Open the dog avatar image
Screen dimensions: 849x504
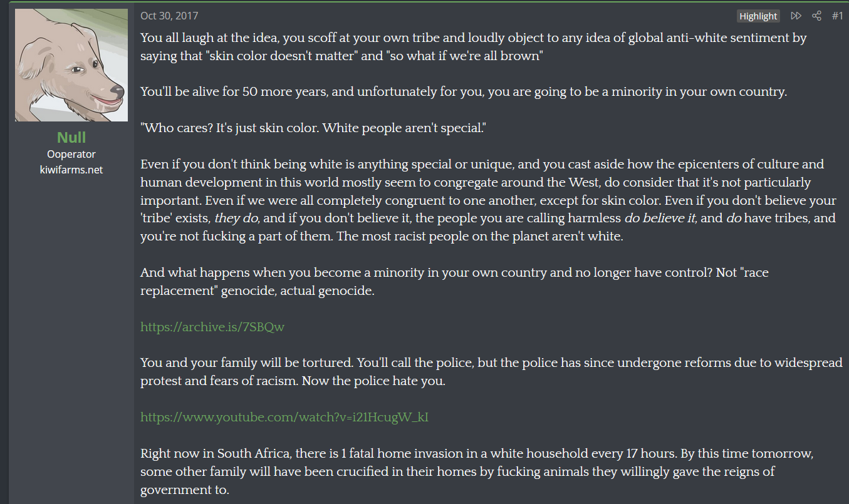71,65
